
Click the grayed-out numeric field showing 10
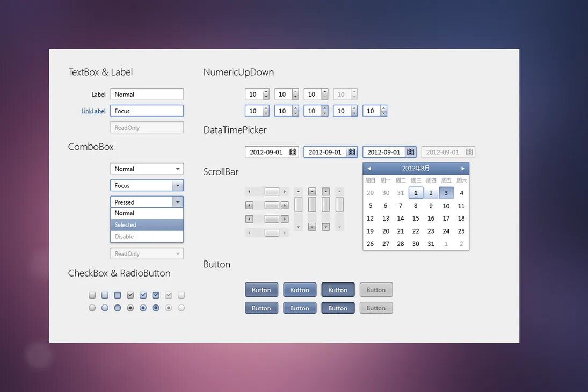click(x=342, y=94)
